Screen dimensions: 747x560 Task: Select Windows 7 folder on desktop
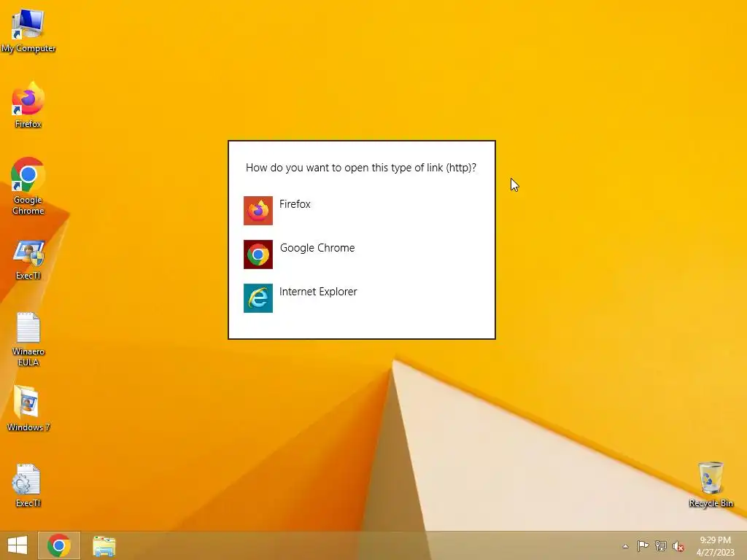tap(28, 408)
